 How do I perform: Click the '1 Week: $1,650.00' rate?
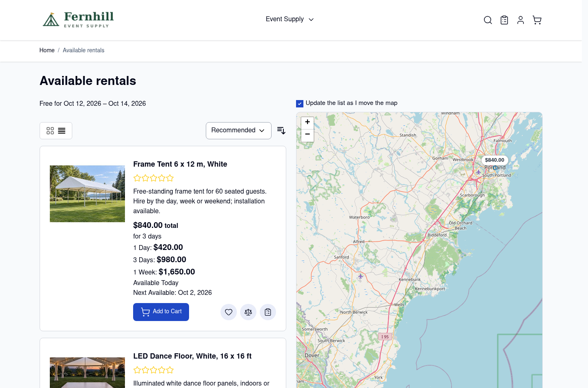[x=164, y=272]
